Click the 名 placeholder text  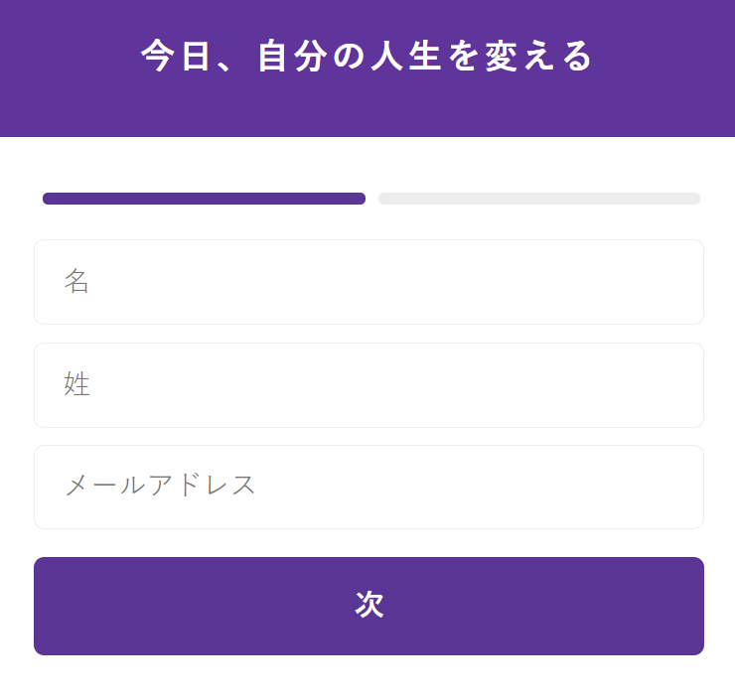[x=76, y=281]
